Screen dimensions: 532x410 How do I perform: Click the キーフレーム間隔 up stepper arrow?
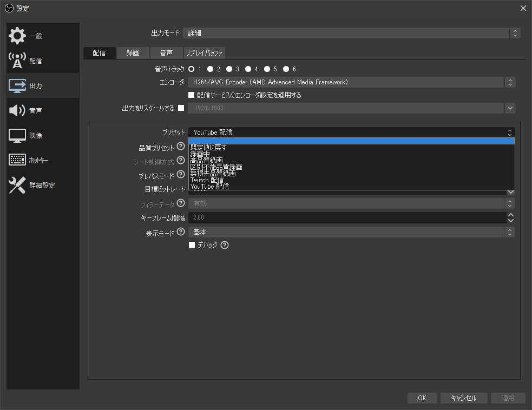[x=509, y=214]
